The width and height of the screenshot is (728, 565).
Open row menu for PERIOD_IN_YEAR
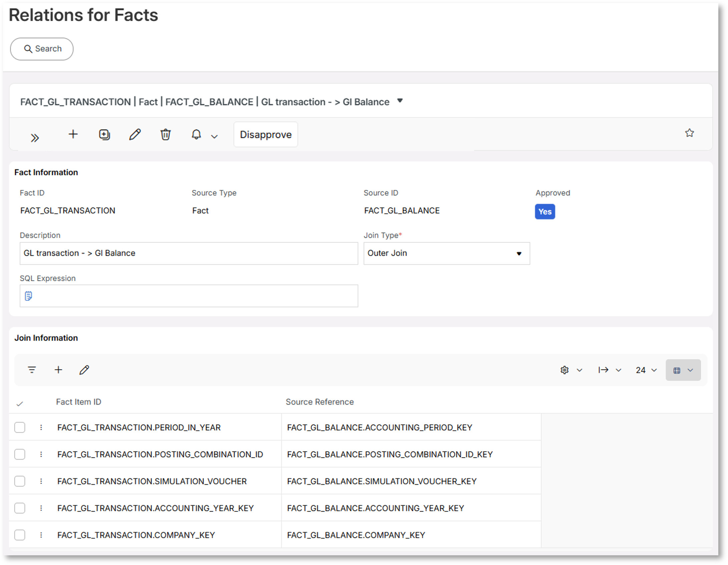point(41,427)
